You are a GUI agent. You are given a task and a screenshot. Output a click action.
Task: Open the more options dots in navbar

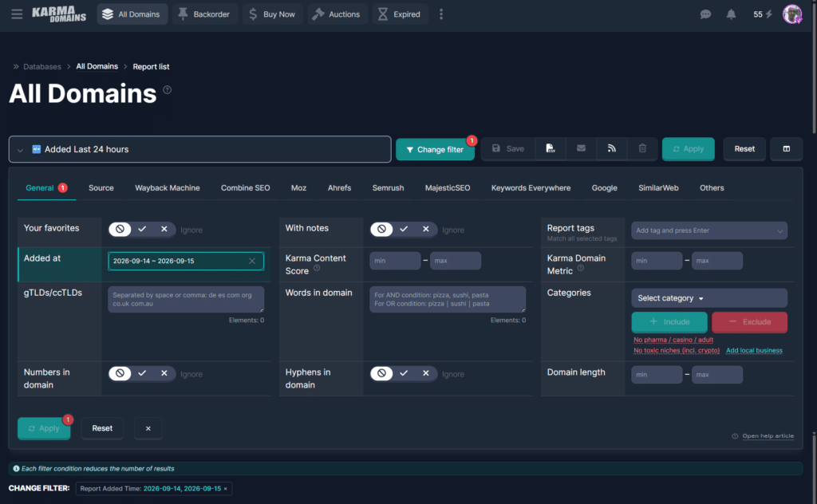[x=440, y=14]
